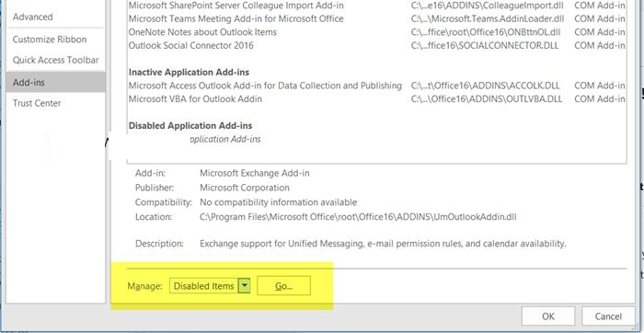Click the Go... button

point(283,286)
